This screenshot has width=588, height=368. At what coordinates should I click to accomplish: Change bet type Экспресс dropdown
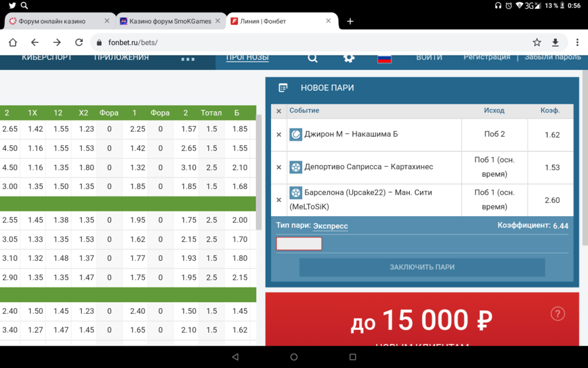point(330,226)
